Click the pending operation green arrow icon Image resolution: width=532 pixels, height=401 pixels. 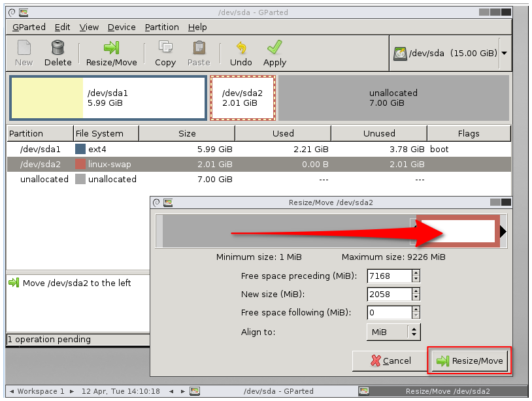[14, 282]
